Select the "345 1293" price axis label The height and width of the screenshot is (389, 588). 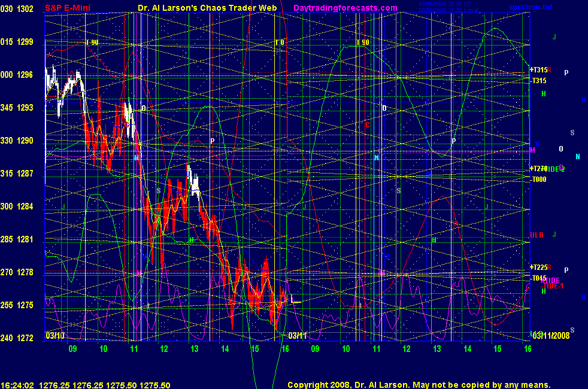point(17,108)
